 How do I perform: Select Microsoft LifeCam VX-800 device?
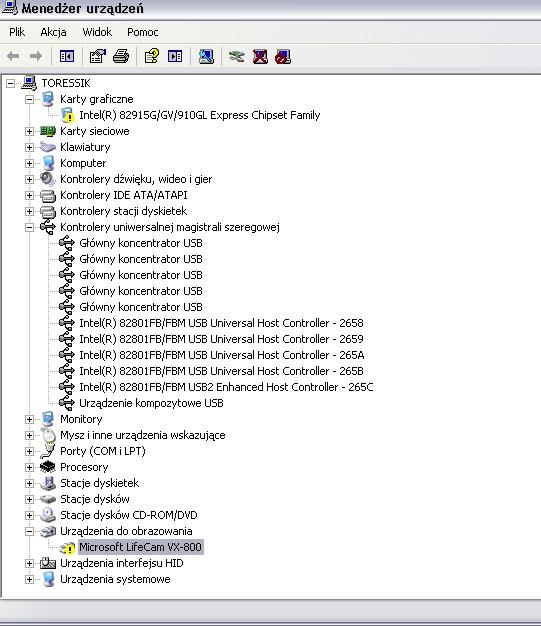pos(141,547)
